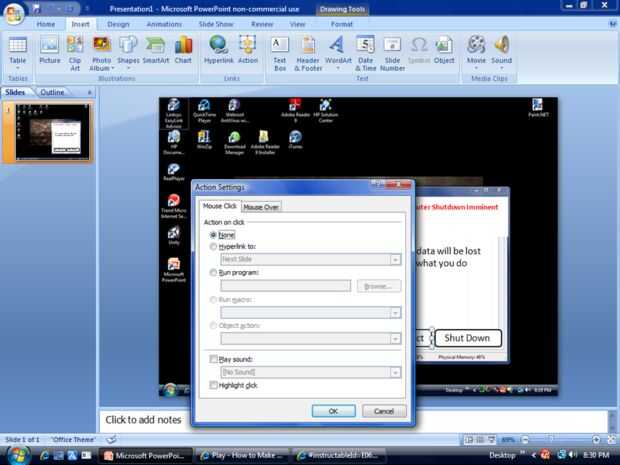Open the Review ribbon tab
Screen dimensions: 620x465
coord(262,24)
